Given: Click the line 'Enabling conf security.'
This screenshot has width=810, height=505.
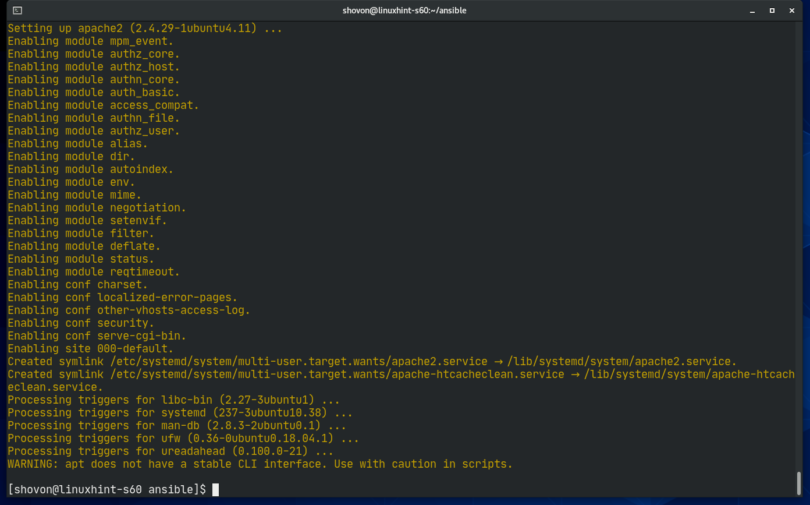Looking at the screenshot, I should point(81,323).
